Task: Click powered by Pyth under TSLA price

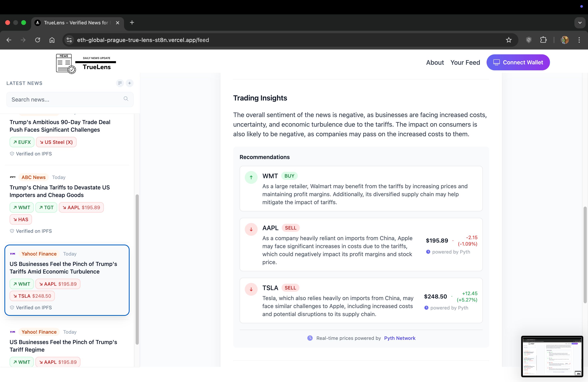Action: coord(446,308)
